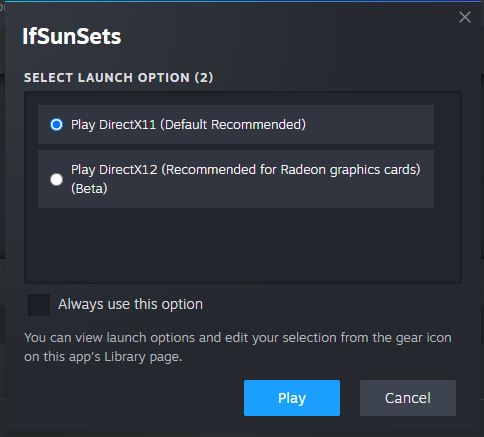Click the '(Default Recommended)' text

233,125
